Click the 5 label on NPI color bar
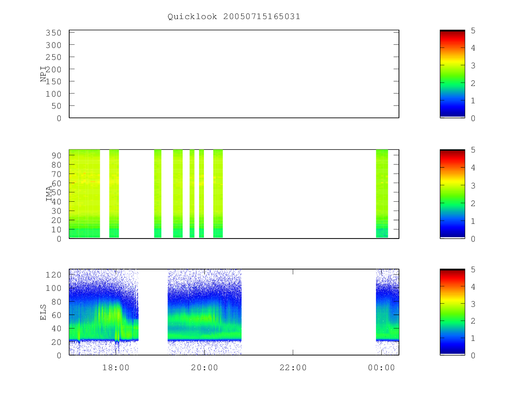Screen dimensions: 532x399 [x=473, y=31]
